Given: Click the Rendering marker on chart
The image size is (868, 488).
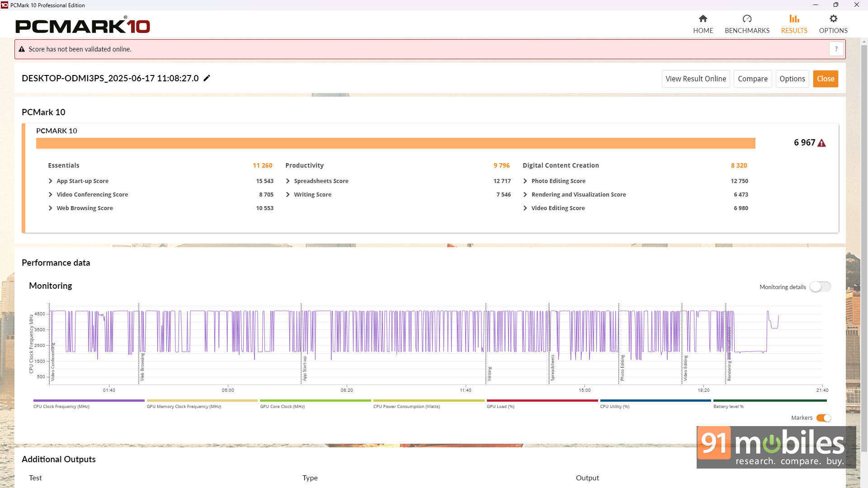Looking at the screenshot, I should pos(729,355).
